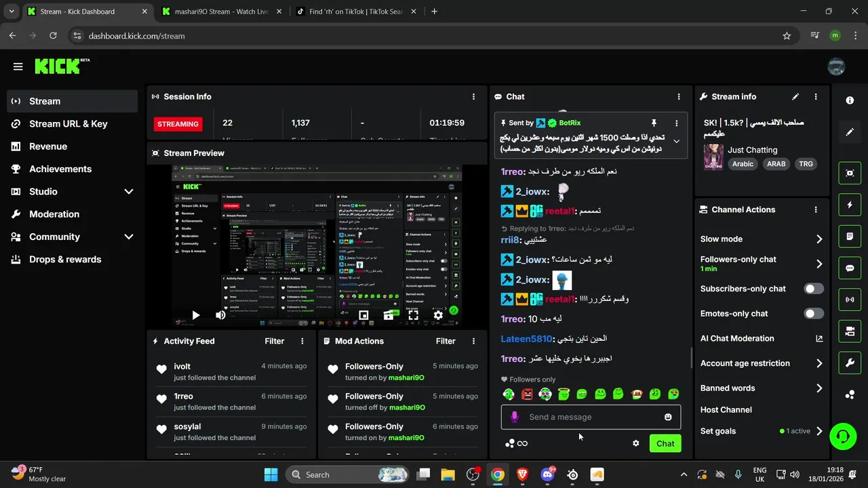Click the points cluster icon below chat
Screen dimensions: 868x488
510,443
